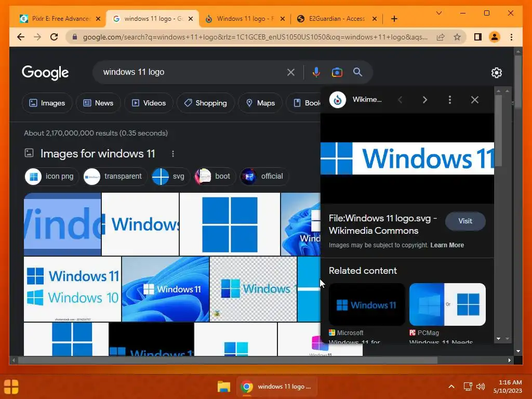Screen dimensions: 532x399
Task: Open blue four-square logo thumbnail
Action: click(230, 224)
